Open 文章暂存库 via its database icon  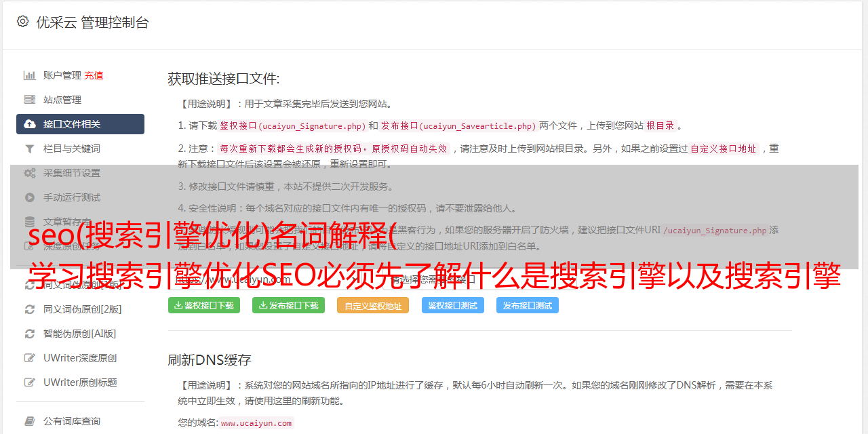click(x=30, y=222)
